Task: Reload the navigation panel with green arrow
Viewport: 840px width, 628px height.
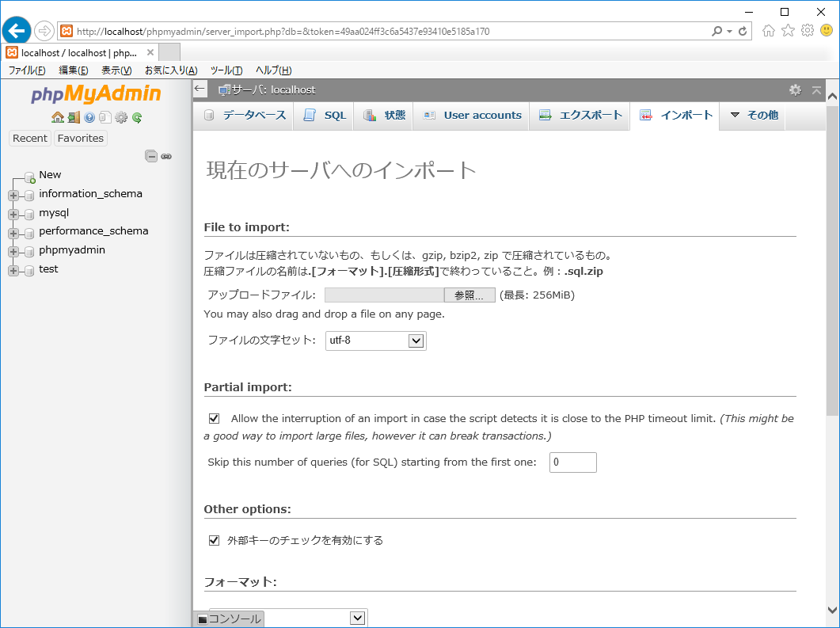Action: 137,117
